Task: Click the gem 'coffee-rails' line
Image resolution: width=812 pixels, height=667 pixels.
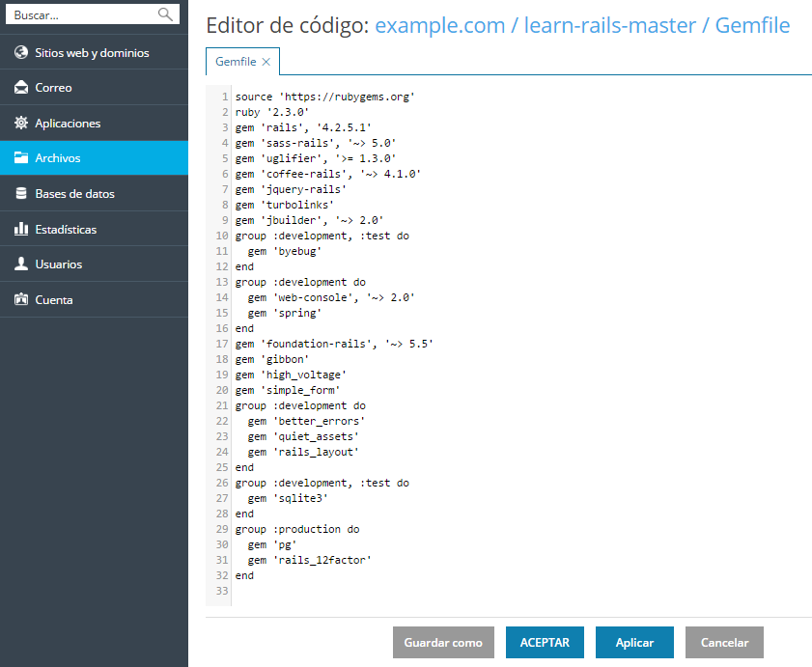Action: point(328,174)
